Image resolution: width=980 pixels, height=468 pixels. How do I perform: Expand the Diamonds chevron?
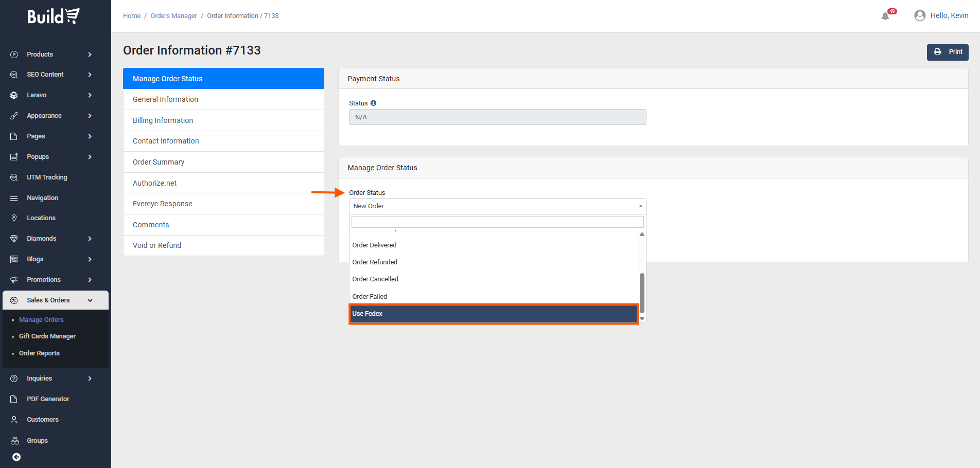coord(90,239)
